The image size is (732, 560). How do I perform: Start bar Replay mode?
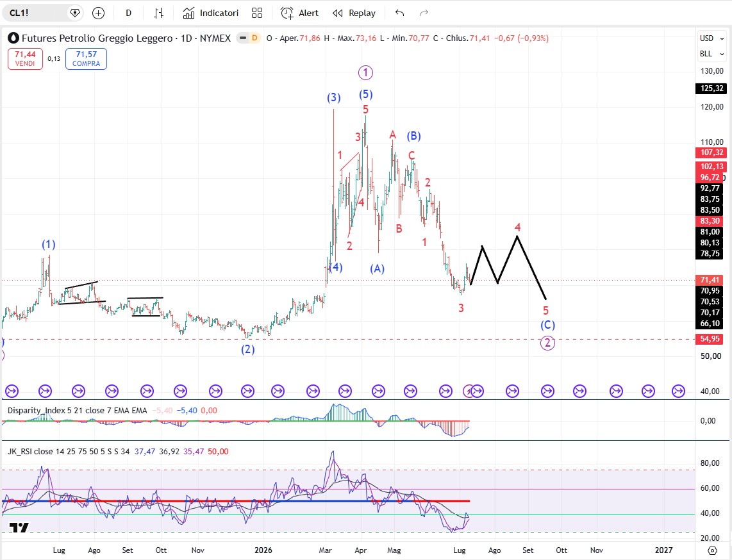tap(354, 13)
